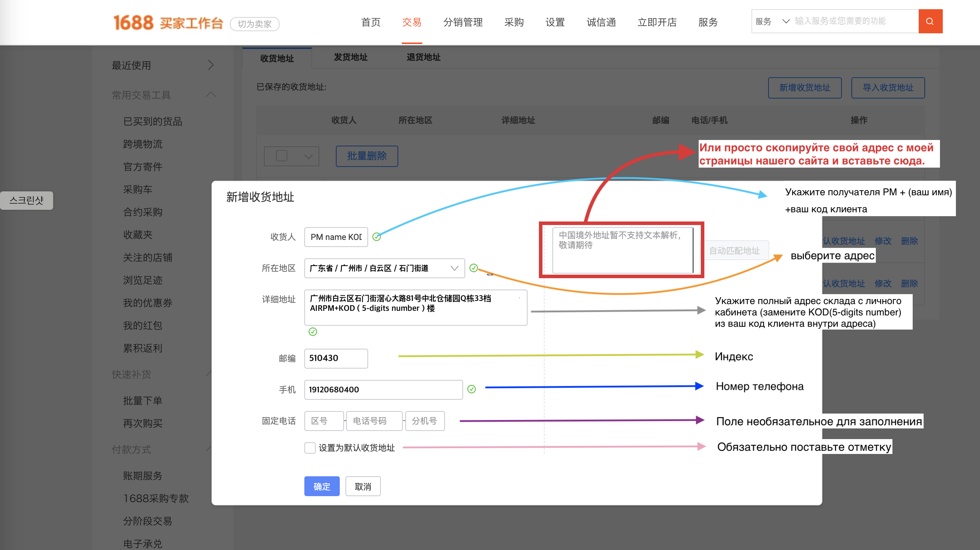Tick the select-all checkbox near 批量删除
Viewport: 980px width, 550px height.
click(282, 156)
